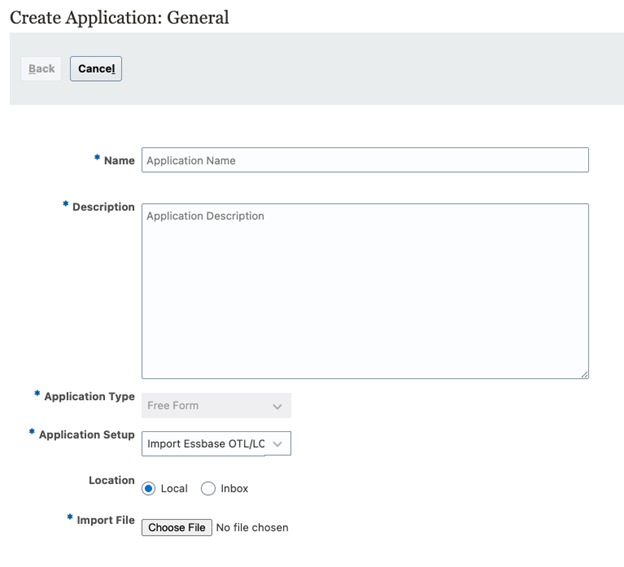Choose the Inbox location radio button
This screenshot has width=624, height=567.
[208, 489]
